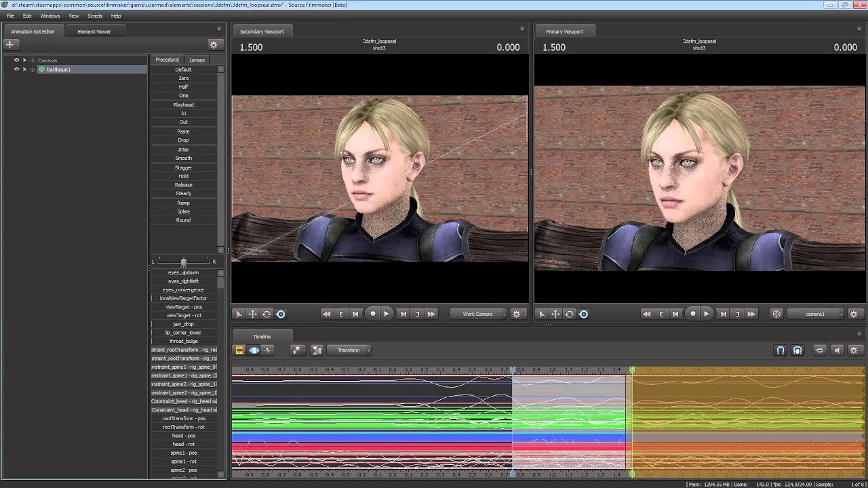Select the jaw_drop control
Viewport: 868px width, 488px height.
point(184,324)
